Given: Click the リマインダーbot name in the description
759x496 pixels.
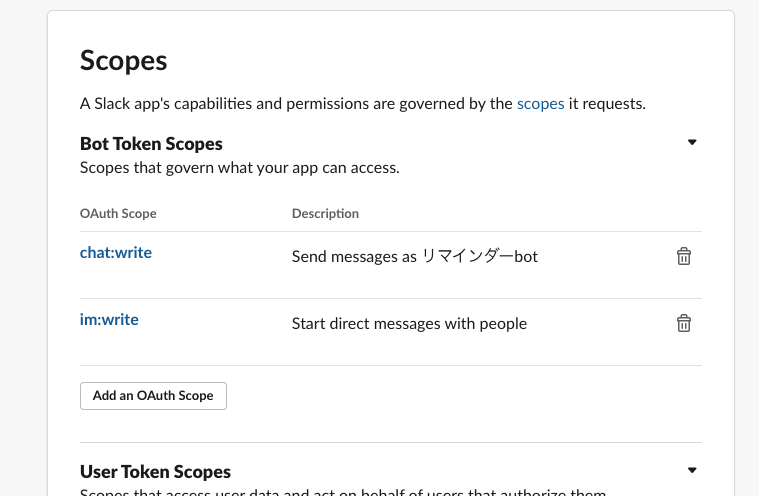Looking at the screenshot, I should click(x=479, y=256).
